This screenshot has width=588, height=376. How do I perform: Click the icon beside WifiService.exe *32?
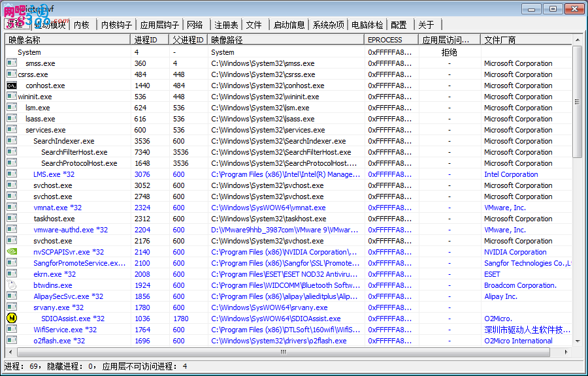[12, 330]
